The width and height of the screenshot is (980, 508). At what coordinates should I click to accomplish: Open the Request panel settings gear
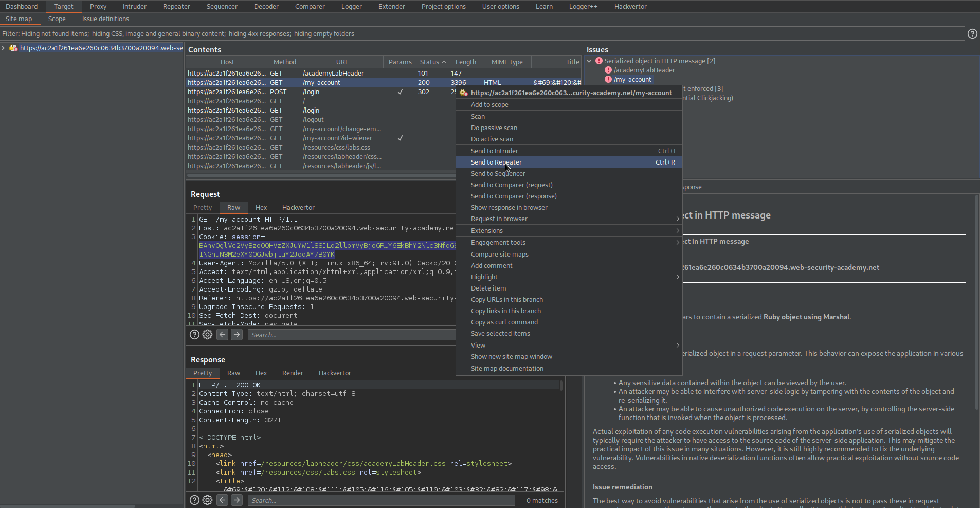(207, 335)
